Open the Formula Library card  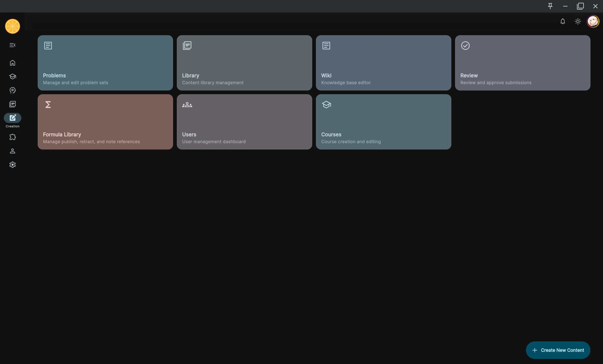click(105, 122)
